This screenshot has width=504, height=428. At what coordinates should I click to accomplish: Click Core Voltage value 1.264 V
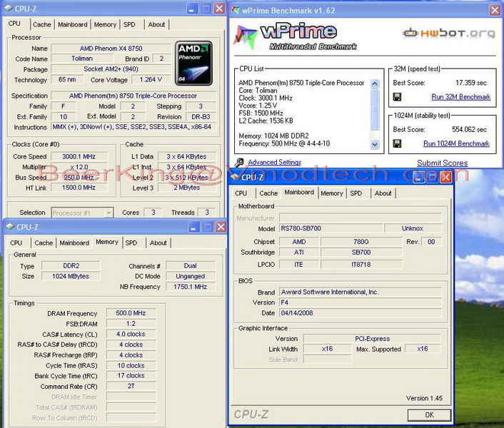151,80
